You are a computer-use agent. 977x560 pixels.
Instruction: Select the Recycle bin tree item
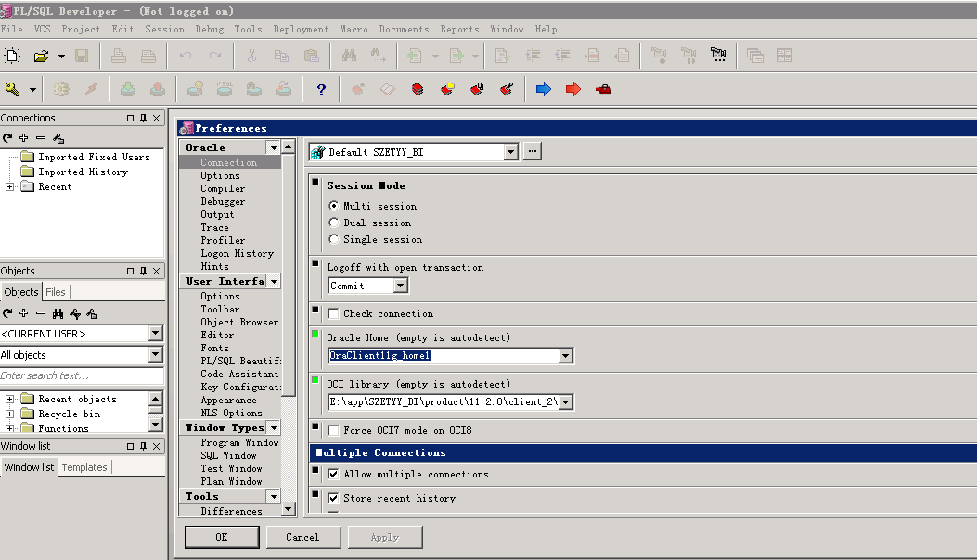(70, 414)
